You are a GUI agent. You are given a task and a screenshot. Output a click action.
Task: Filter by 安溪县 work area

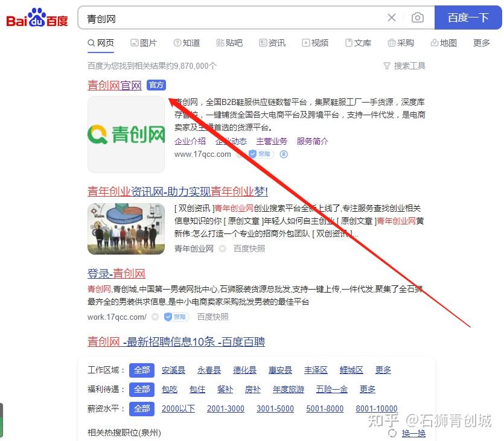174,370
